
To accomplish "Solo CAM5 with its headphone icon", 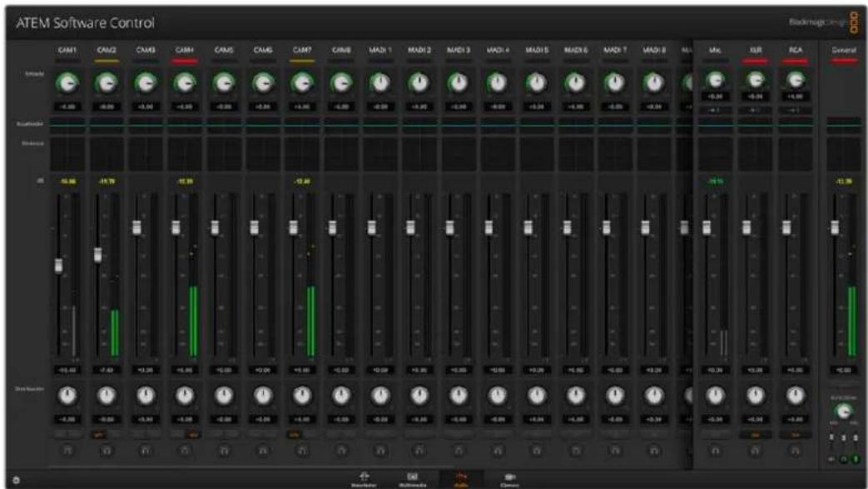I will click(224, 451).
